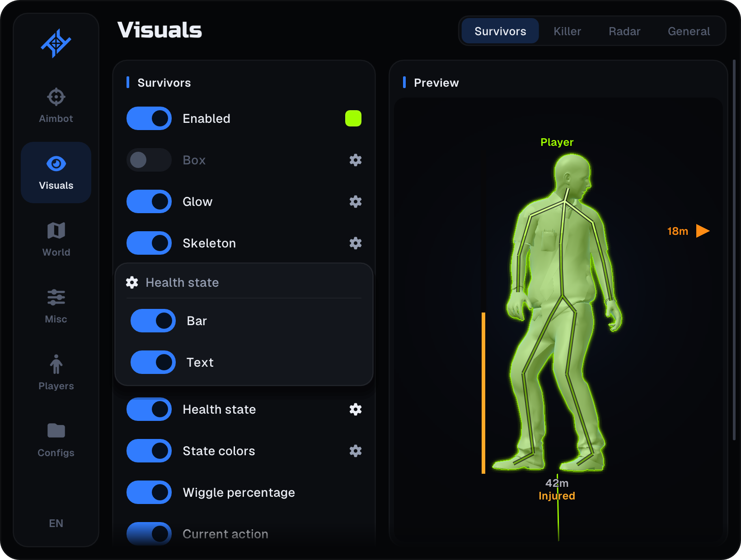
Task: Switch to the Killer tab
Action: 567,31
